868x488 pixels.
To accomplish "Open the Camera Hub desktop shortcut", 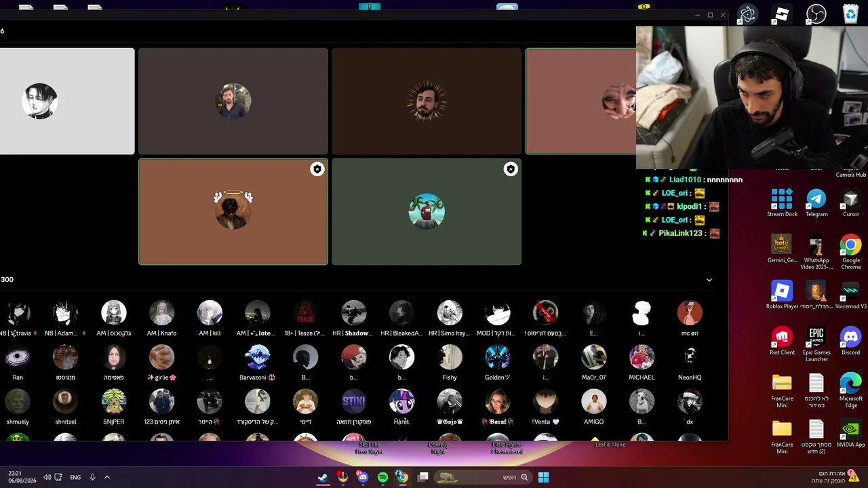I will [851, 171].
